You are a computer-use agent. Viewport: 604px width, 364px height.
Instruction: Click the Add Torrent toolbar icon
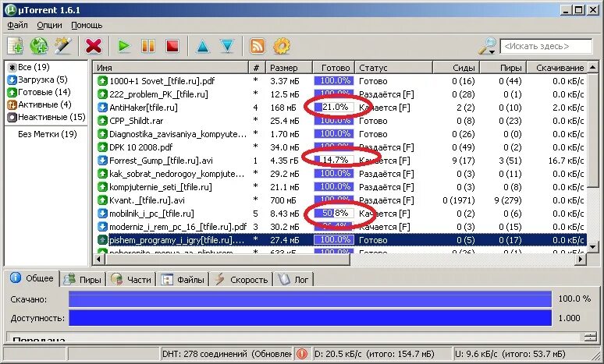(x=16, y=46)
